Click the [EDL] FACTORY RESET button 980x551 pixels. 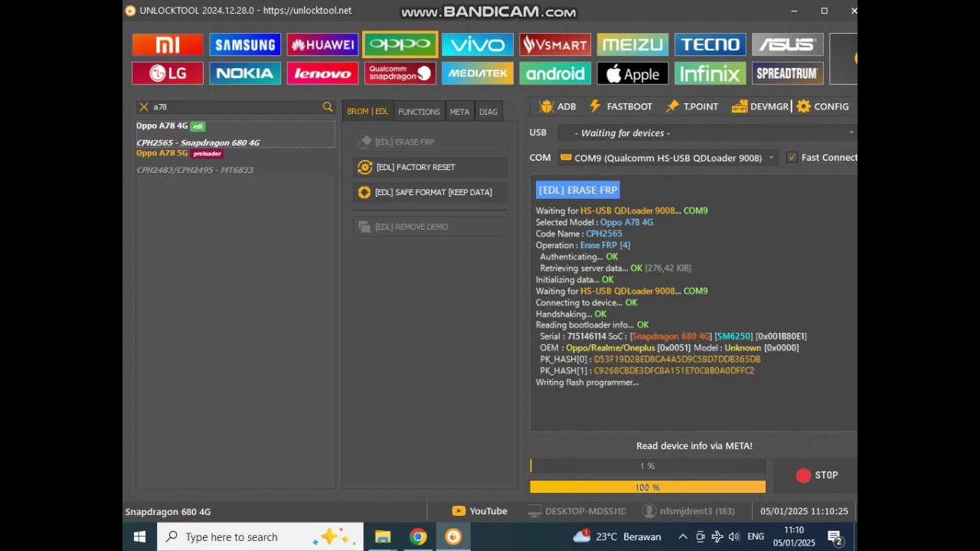pyautogui.click(x=430, y=167)
